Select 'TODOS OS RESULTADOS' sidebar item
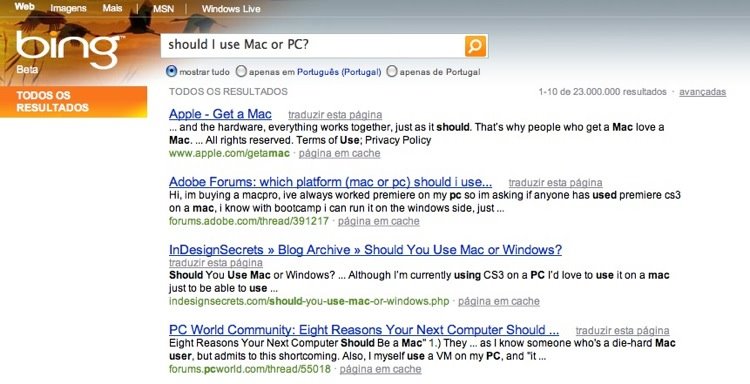 pos(74,101)
